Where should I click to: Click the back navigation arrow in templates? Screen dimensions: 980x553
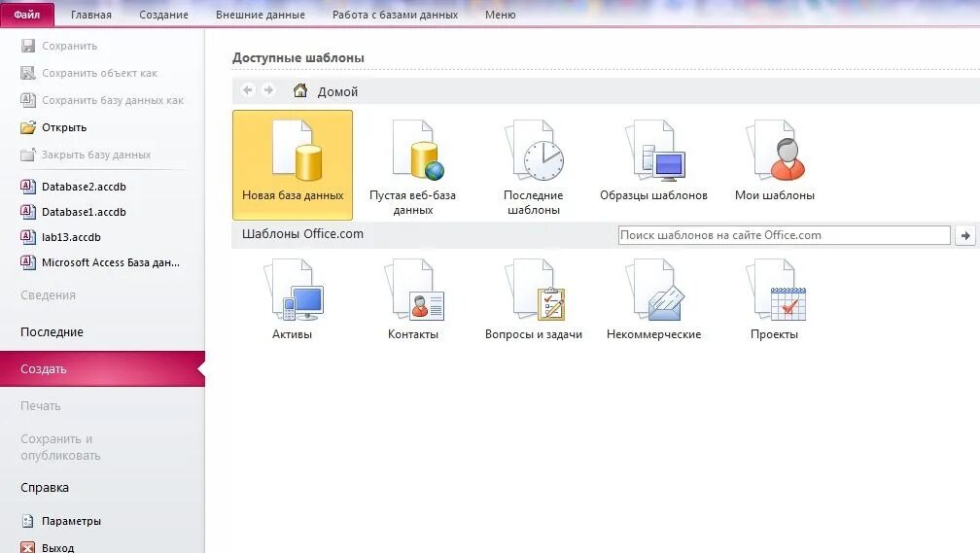tap(248, 90)
